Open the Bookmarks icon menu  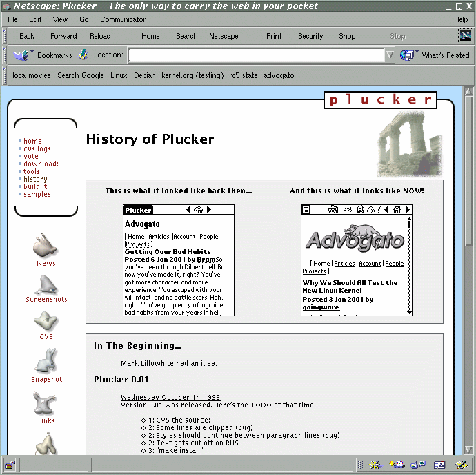pyautogui.click(x=23, y=55)
